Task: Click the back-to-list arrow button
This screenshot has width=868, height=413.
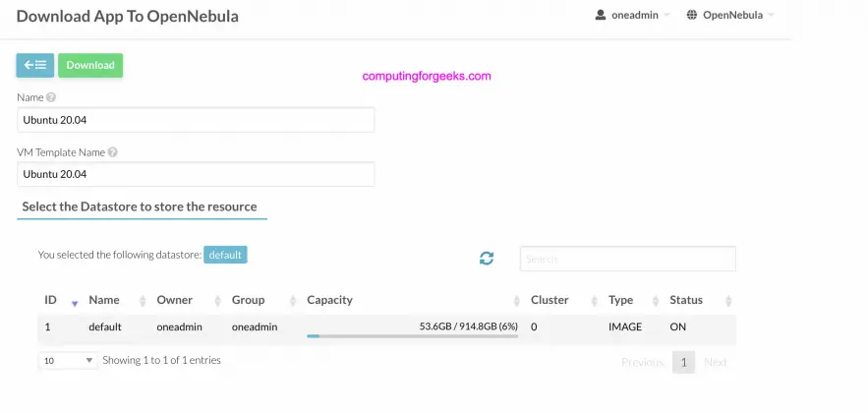Action: click(35, 65)
